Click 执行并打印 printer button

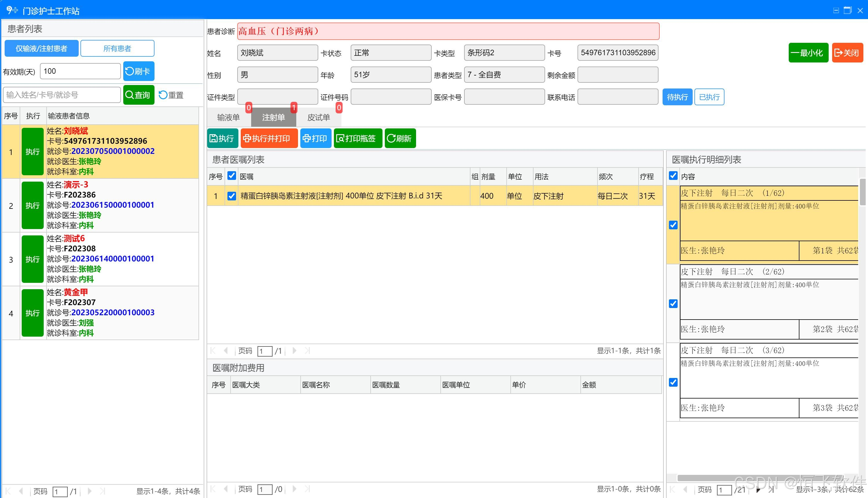click(269, 138)
